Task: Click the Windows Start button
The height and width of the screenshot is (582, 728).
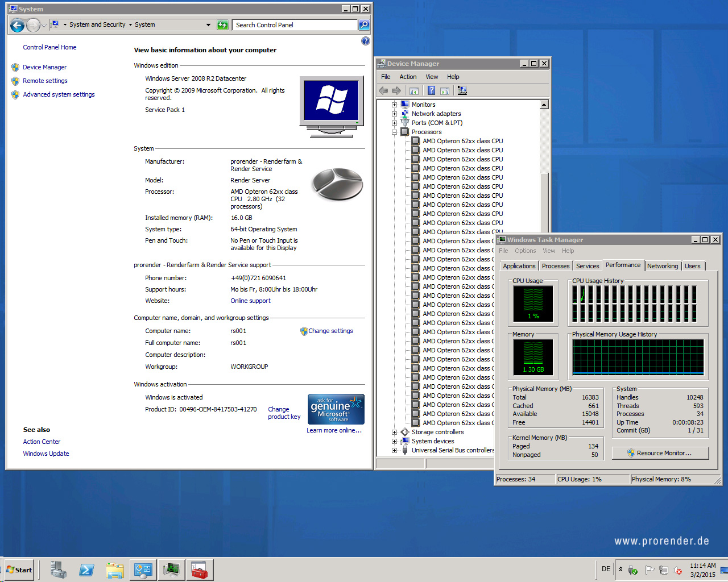Action: [x=19, y=570]
